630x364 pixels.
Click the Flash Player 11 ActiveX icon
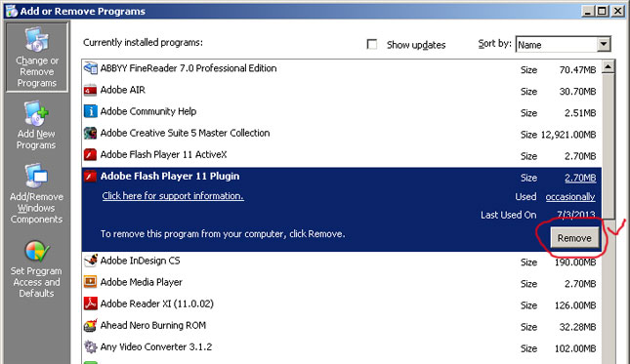click(x=91, y=154)
